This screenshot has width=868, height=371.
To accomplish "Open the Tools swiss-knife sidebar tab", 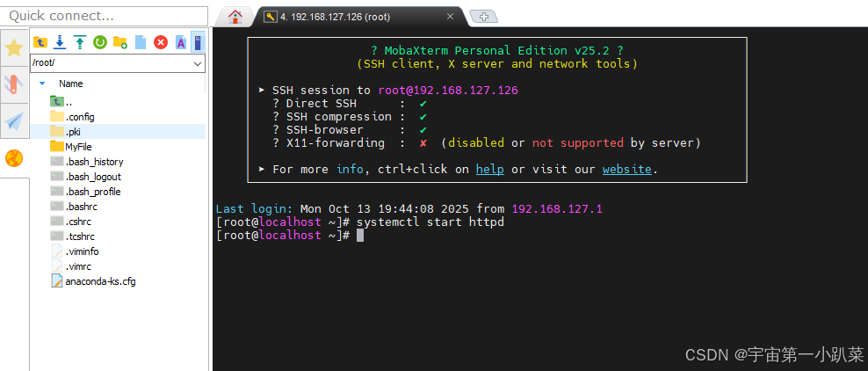I will [14, 84].
